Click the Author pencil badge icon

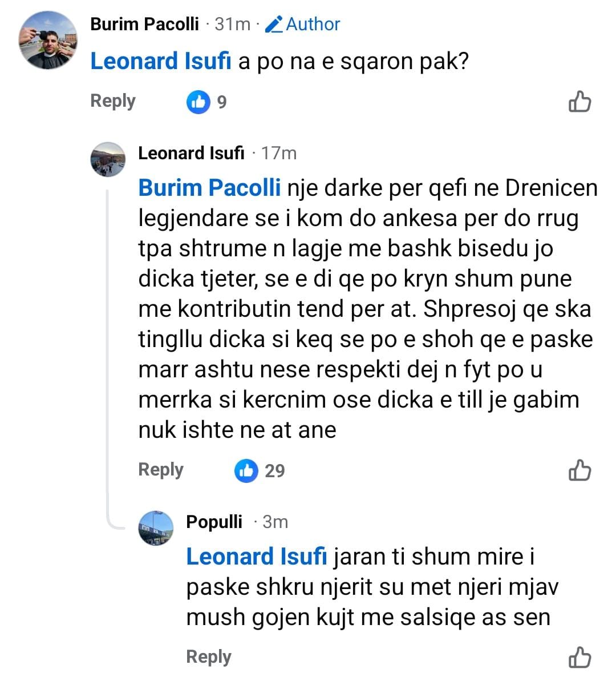pyautogui.click(x=274, y=25)
